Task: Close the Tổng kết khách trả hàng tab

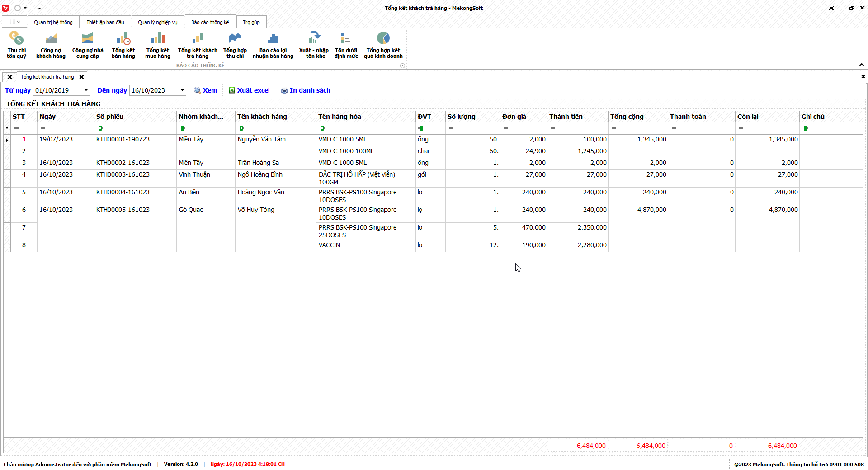Action: 82,77
